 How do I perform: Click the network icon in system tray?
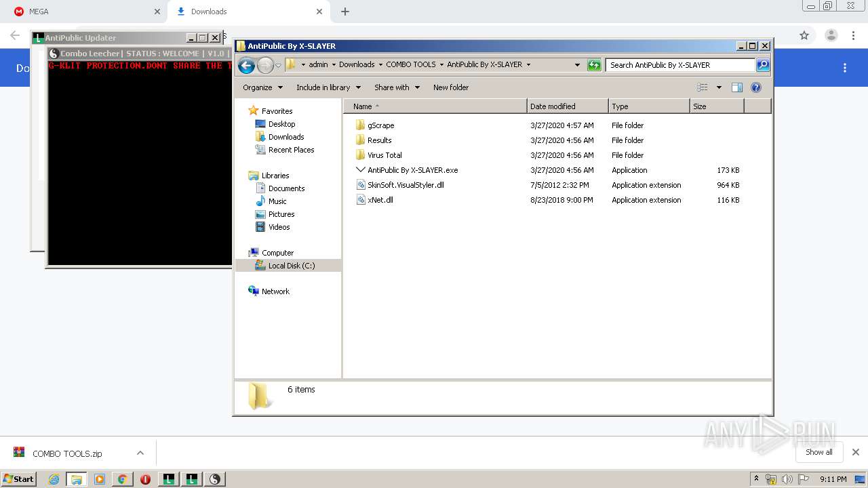point(771,479)
